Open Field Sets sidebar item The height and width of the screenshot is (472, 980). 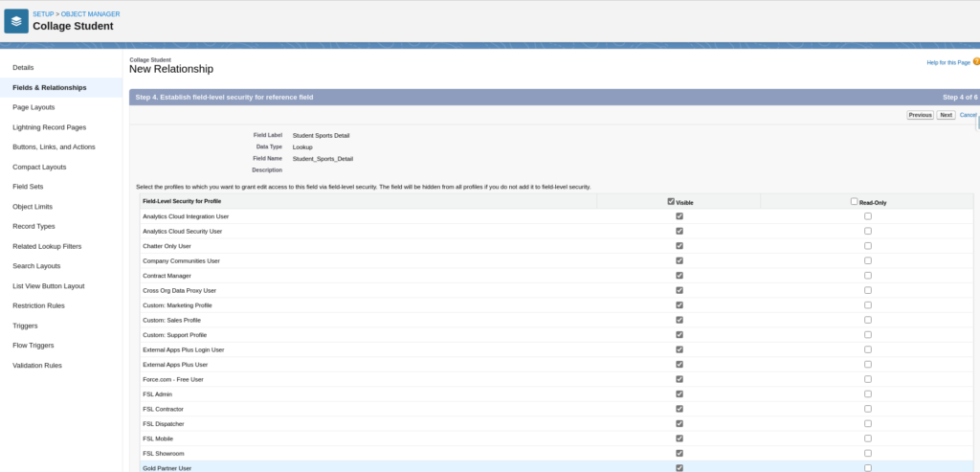tap(28, 187)
